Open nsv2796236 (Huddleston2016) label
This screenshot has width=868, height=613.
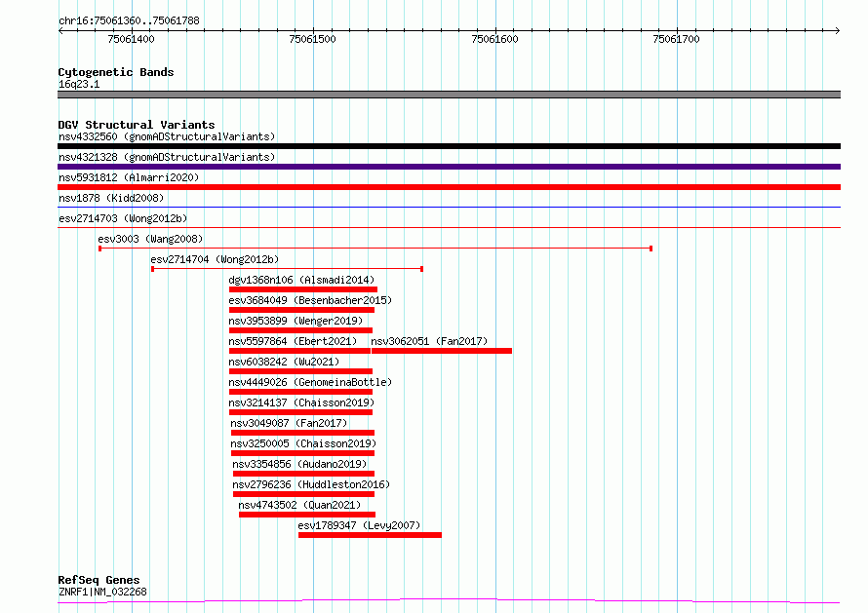pos(311,484)
